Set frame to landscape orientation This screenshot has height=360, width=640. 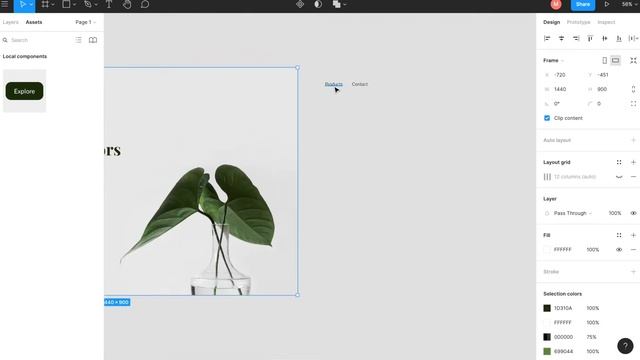(x=616, y=60)
